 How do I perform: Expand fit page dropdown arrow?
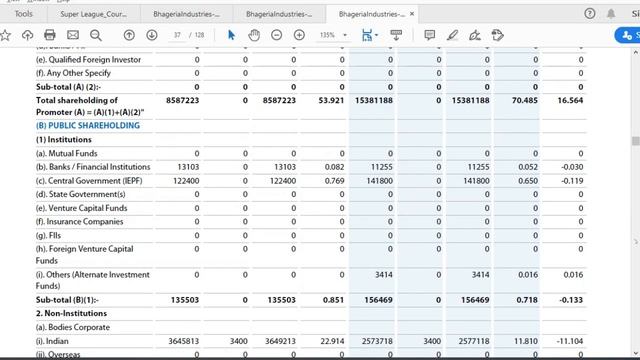click(x=376, y=35)
